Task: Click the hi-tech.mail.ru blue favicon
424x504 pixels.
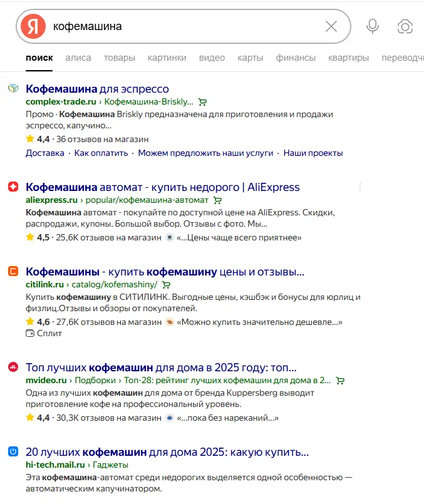Action: (x=13, y=451)
